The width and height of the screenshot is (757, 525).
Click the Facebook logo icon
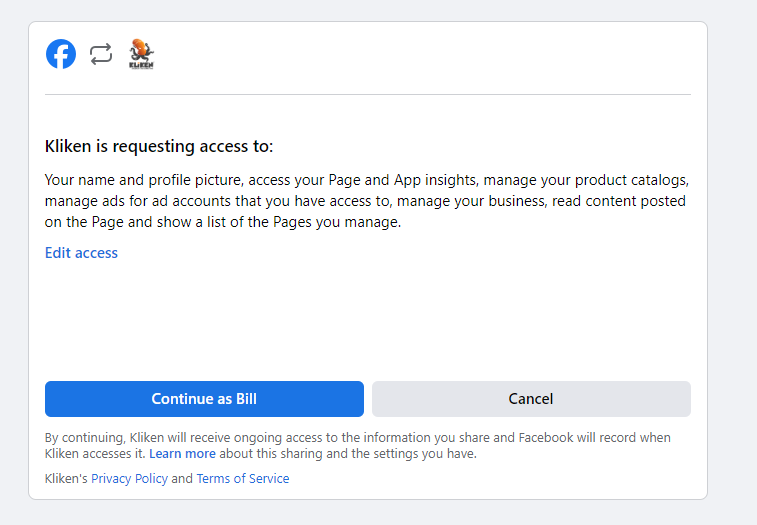tap(61, 54)
